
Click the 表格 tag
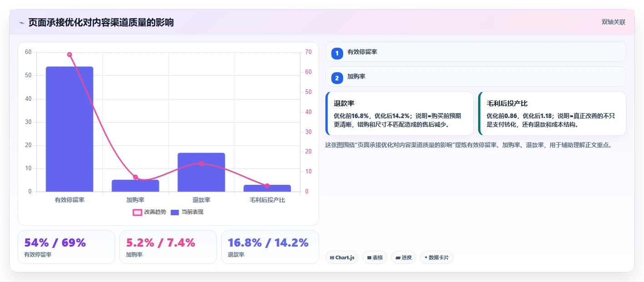[x=374, y=257]
